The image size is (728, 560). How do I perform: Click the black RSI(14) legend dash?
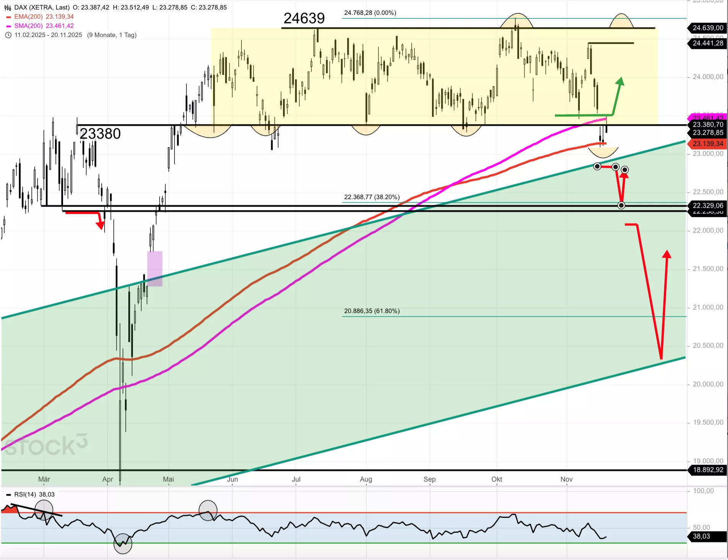pyautogui.click(x=8, y=495)
